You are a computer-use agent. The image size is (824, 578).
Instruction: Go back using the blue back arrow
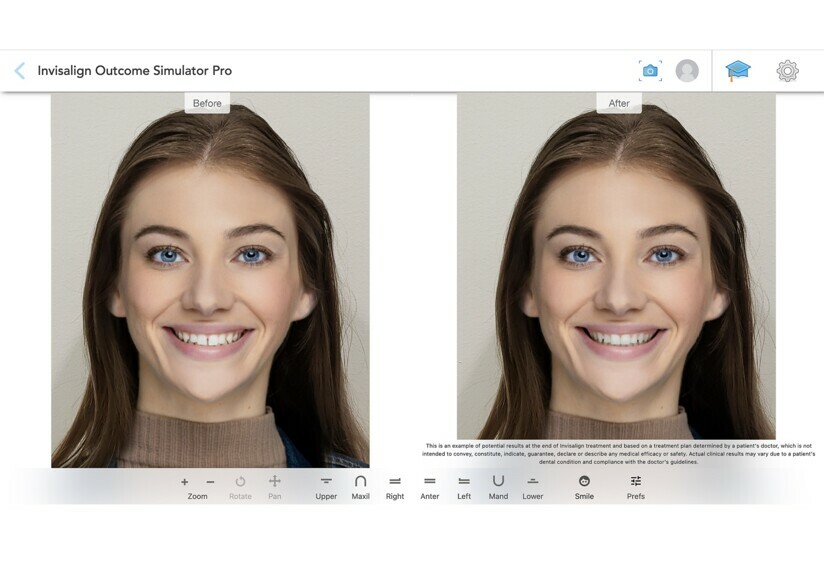(x=22, y=71)
